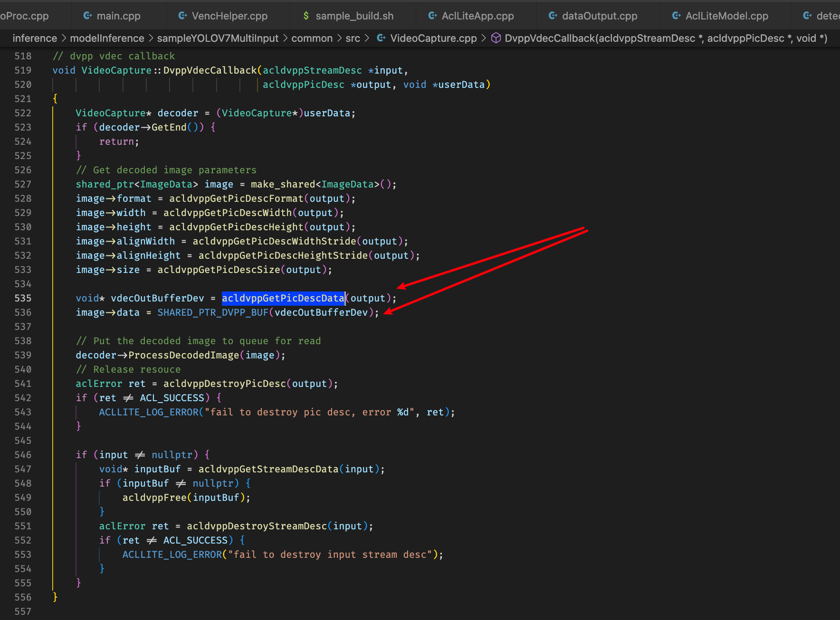The height and width of the screenshot is (620, 840).
Task: Click acldvppGetPicDescWidthStride on line 531
Action: coord(274,241)
